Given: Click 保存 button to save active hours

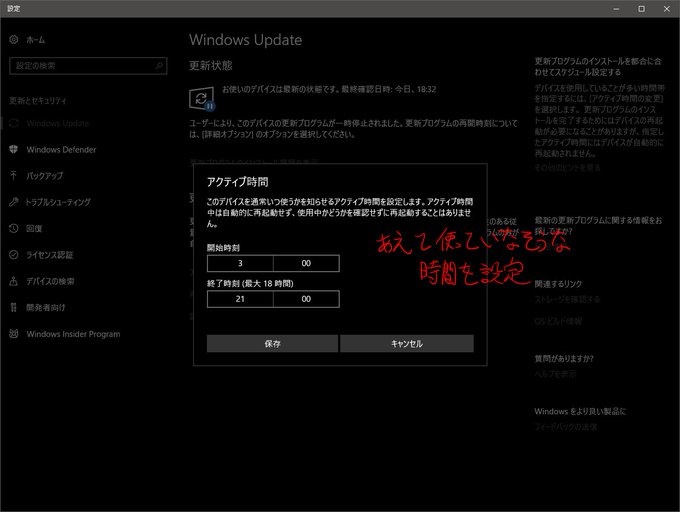Looking at the screenshot, I should (x=272, y=343).
